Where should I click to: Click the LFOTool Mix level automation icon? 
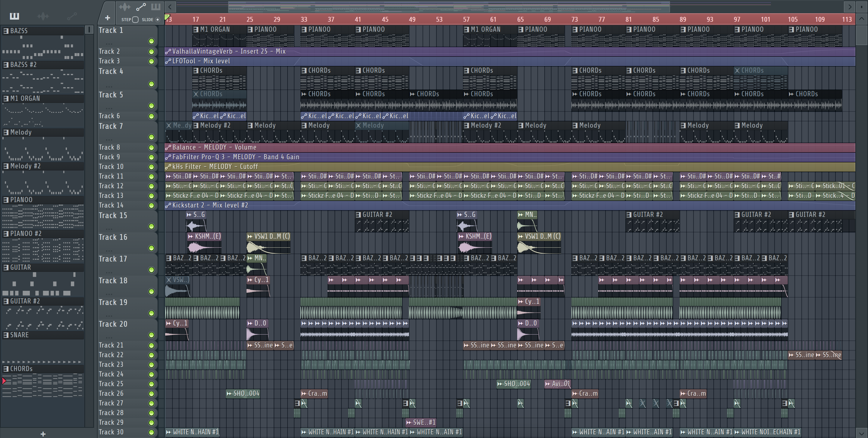[x=168, y=61]
